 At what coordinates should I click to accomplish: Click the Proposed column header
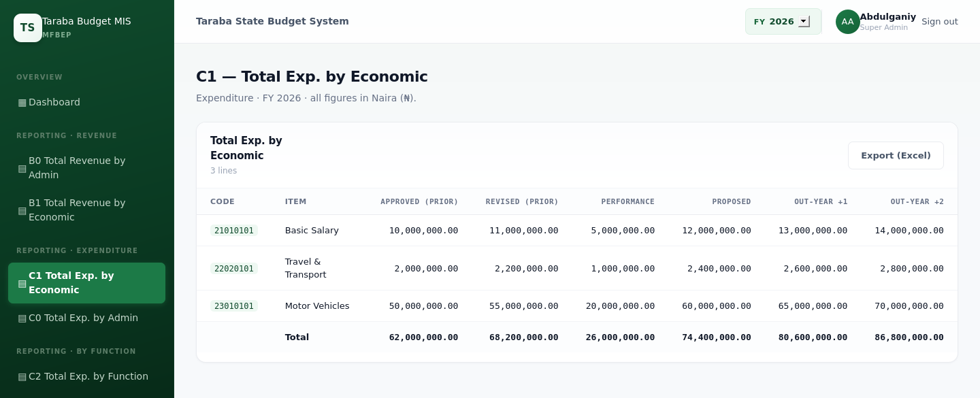coord(732,202)
